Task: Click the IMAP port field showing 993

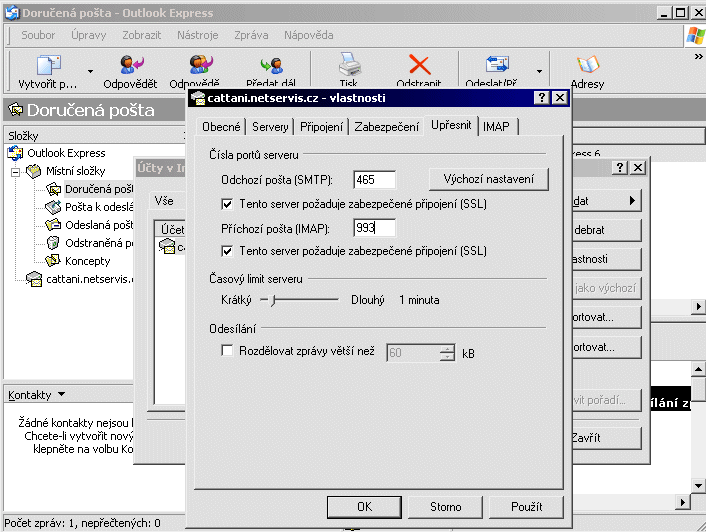Action: [x=375, y=228]
